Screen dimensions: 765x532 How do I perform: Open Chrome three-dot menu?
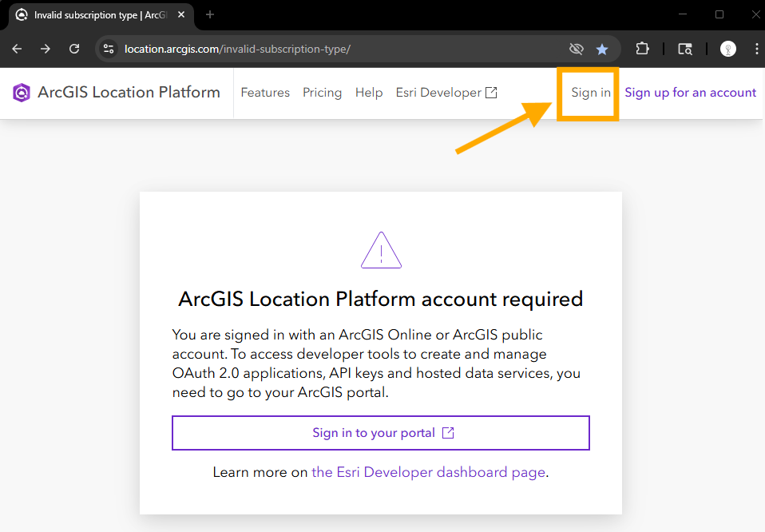[x=756, y=49]
